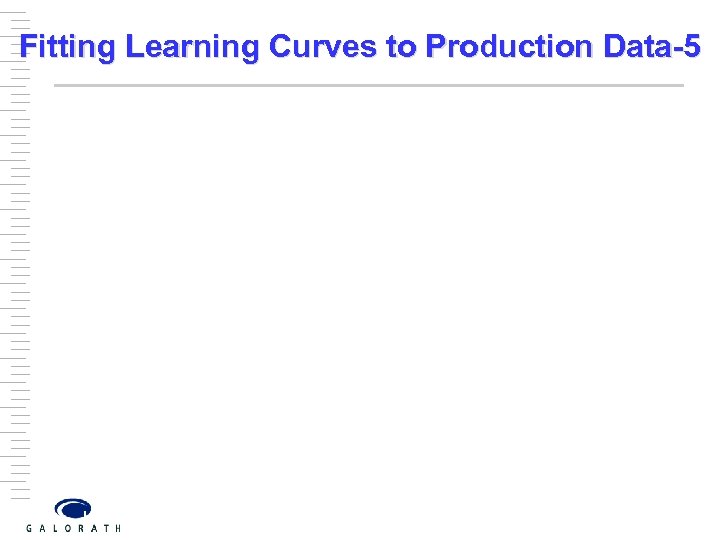Click the letter "T" in GALORATH
This screenshot has height=540, width=720.
[x=105, y=528]
